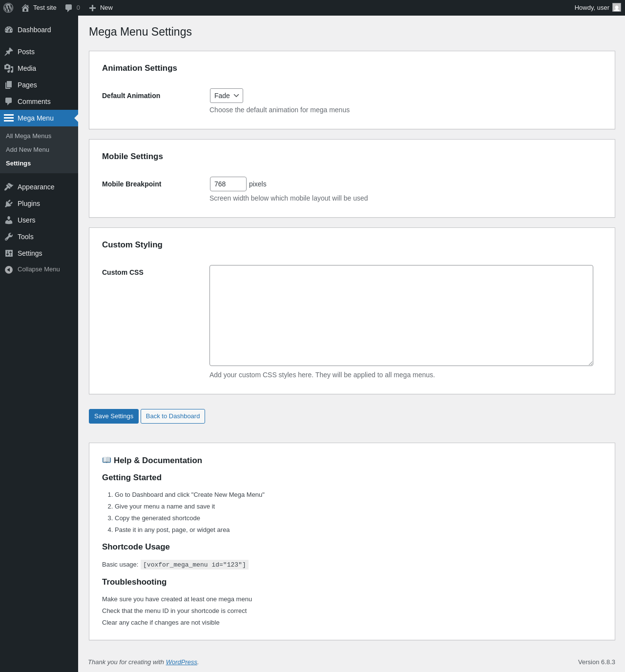Click the Mobile Breakpoint label
Viewport: 625px width, 672px height.
(x=131, y=184)
